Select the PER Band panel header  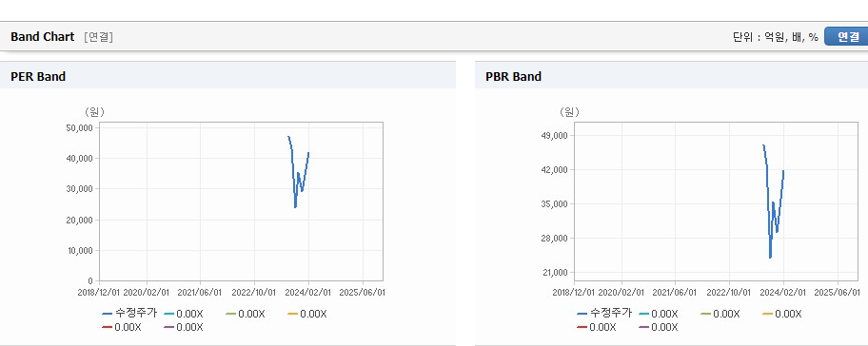pyautogui.click(x=227, y=76)
